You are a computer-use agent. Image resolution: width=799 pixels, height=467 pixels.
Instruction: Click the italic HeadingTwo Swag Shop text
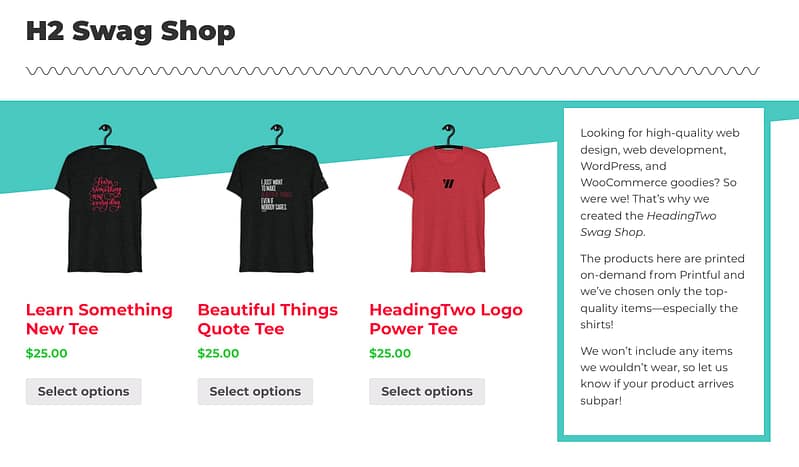coord(648,223)
